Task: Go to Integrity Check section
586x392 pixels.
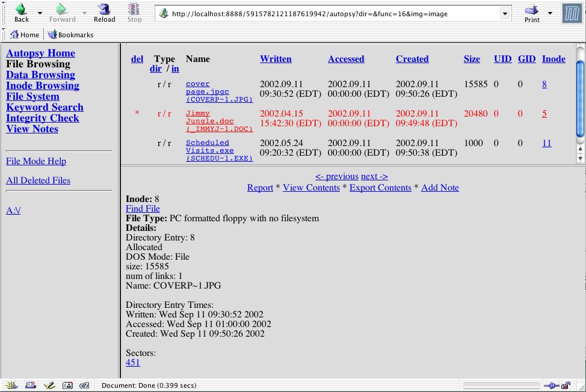Action: click(42, 118)
